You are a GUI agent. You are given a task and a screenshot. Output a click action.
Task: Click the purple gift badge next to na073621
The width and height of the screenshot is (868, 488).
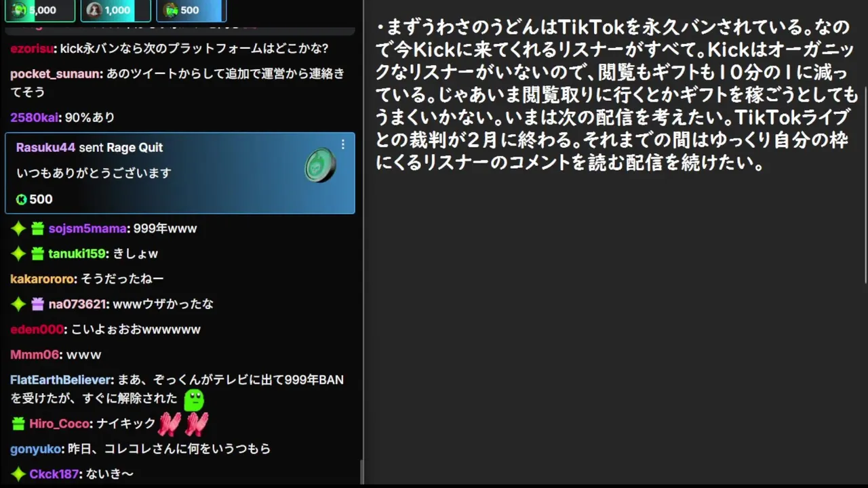pyautogui.click(x=37, y=304)
